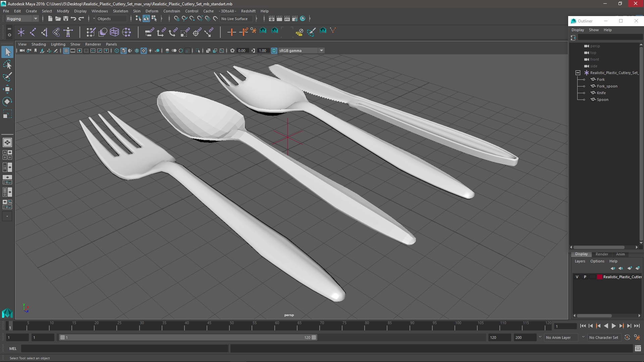Save the scene with the floppy icon
Viewport: 644px width, 362px height.
pos(66,18)
